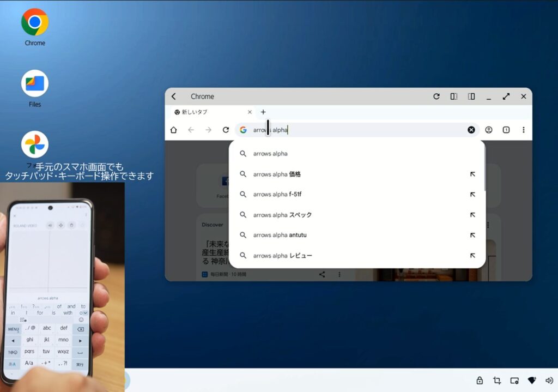This screenshot has height=392, width=558.
Task: Tap the def key on the phone keyboard
Action: [x=64, y=328]
